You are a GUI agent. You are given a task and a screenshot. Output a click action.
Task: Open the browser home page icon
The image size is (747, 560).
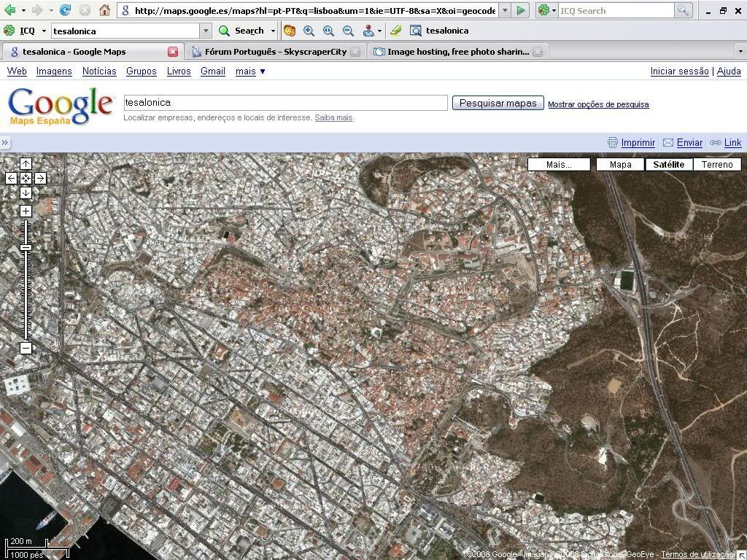click(104, 10)
